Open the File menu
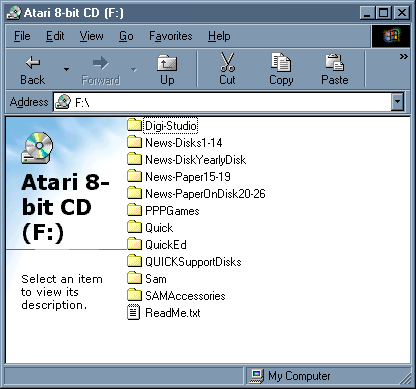Viewport: 416px width, 389px height. (22, 36)
